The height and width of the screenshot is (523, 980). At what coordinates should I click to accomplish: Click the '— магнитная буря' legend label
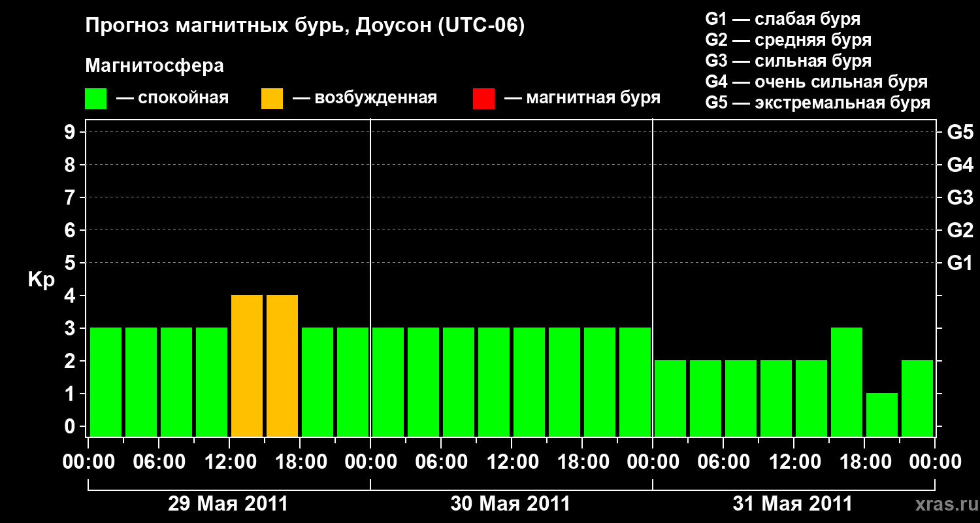point(582,98)
